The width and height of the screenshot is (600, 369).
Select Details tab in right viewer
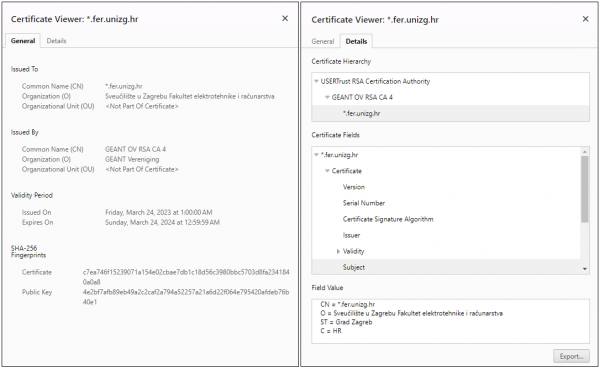(356, 41)
